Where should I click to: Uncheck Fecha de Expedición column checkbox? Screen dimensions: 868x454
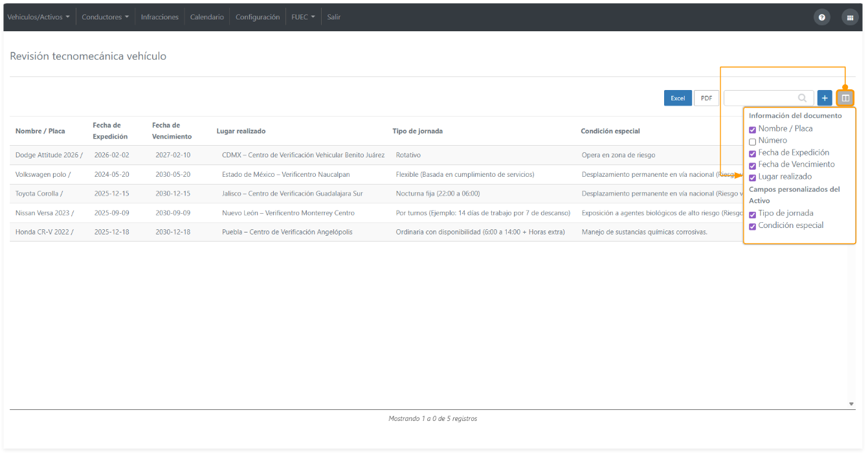point(752,153)
